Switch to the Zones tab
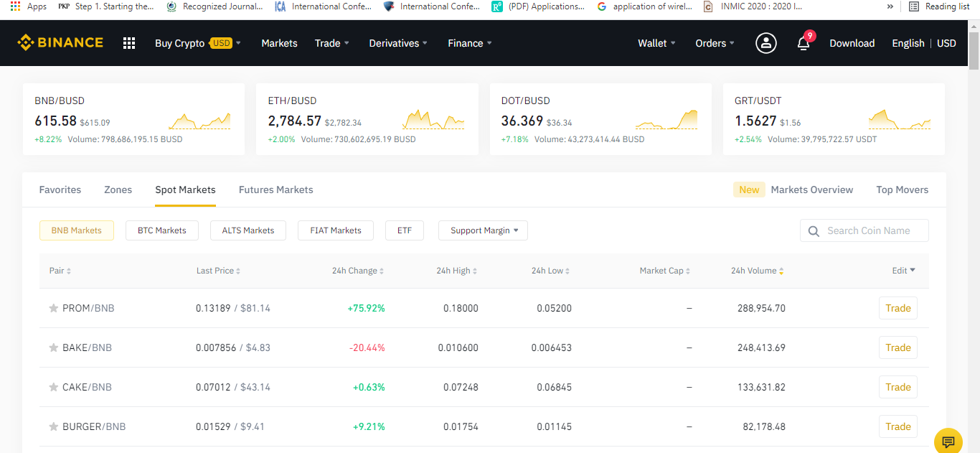This screenshot has height=453, width=980. pos(118,190)
